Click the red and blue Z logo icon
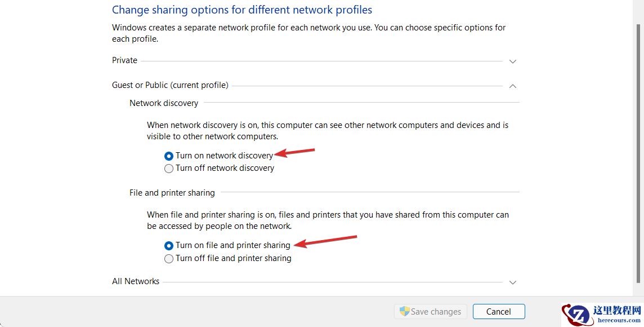Viewport: 644px width, 327px height. pos(575,315)
